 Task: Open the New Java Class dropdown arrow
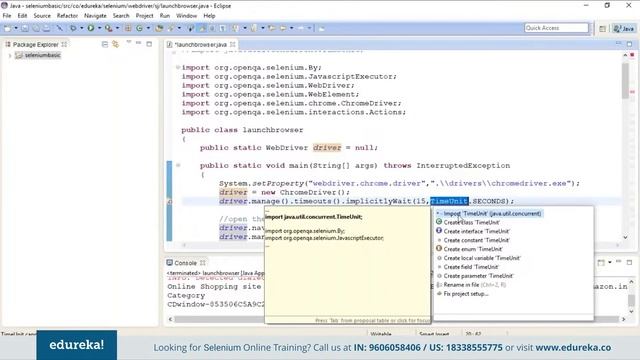point(148,28)
